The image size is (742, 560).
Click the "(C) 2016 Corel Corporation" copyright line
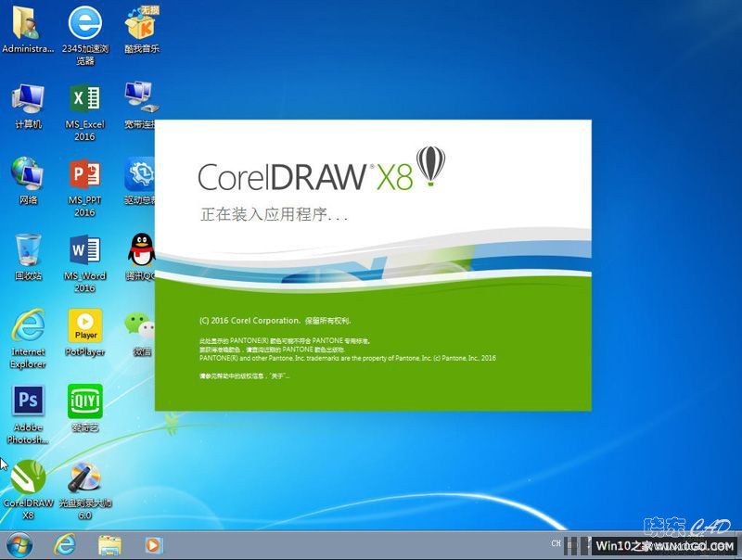275,320
